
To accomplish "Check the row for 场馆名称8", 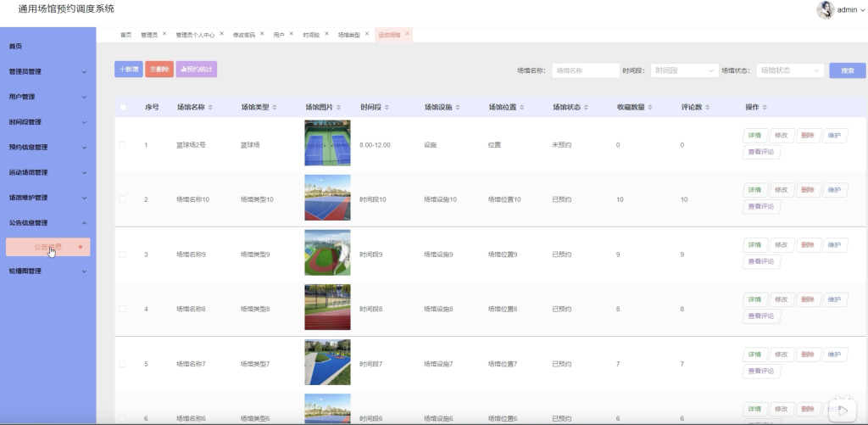I will pyautogui.click(x=122, y=309).
